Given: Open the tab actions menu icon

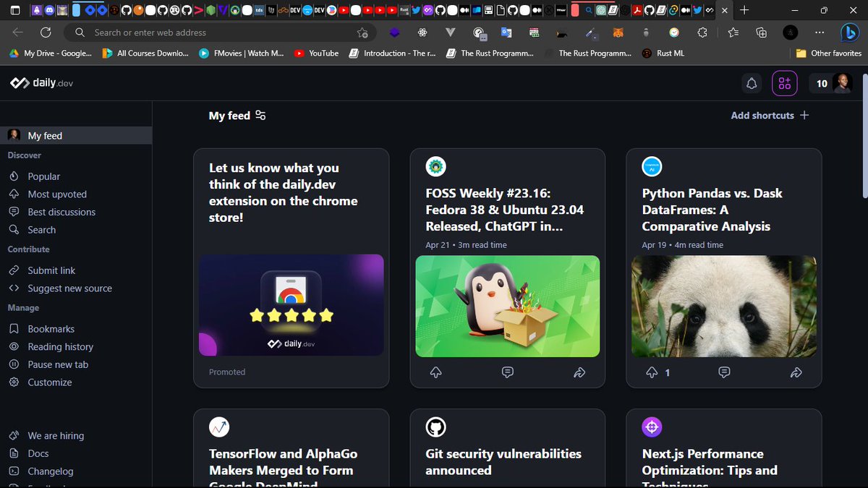Looking at the screenshot, I should [15, 10].
